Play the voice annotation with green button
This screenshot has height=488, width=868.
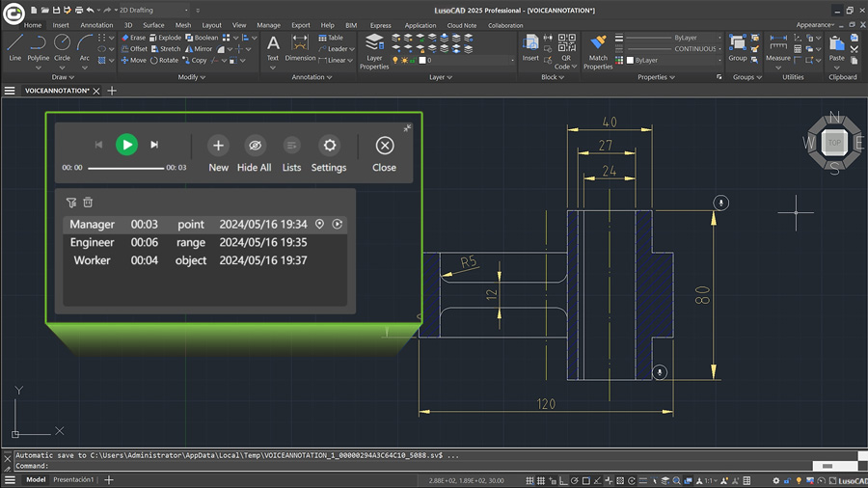click(126, 145)
